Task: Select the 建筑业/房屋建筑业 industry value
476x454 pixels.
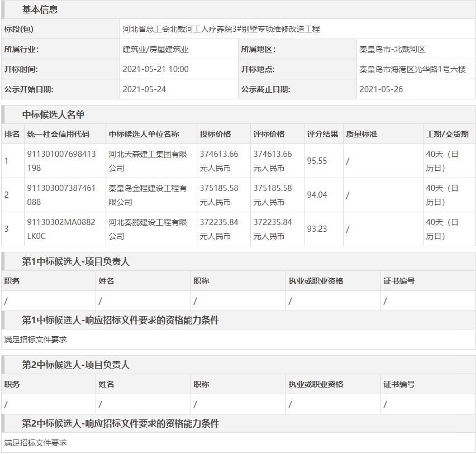Action: [155, 49]
